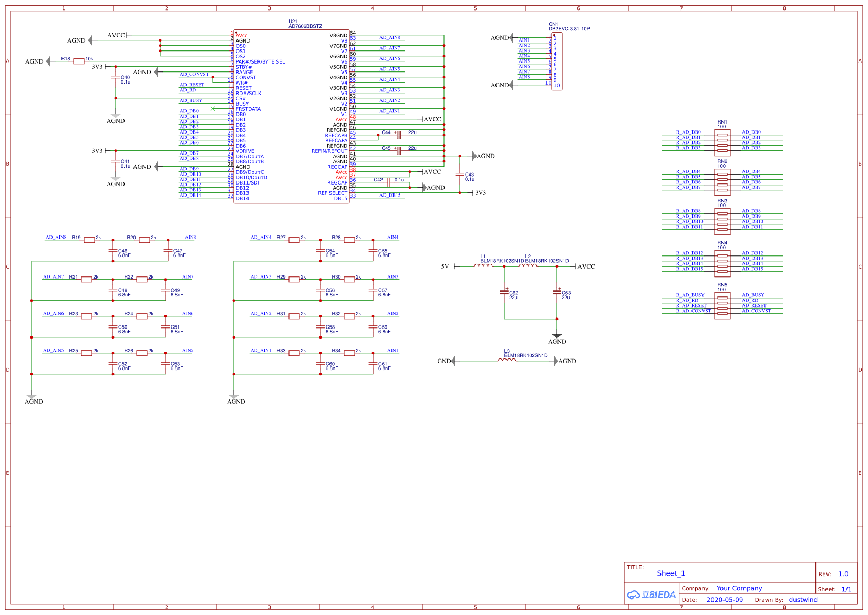Select the AD7606BBSTZ chip U21
Screen dimensions: 868x615
(x=292, y=116)
